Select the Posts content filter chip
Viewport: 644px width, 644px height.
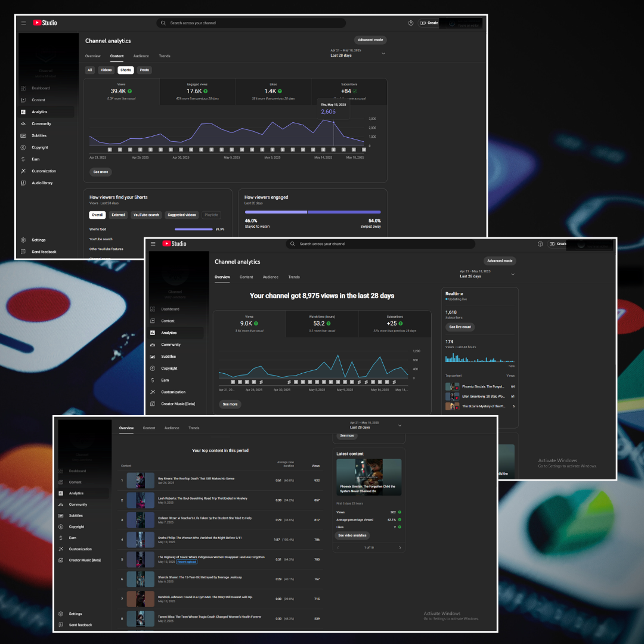[x=144, y=70]
